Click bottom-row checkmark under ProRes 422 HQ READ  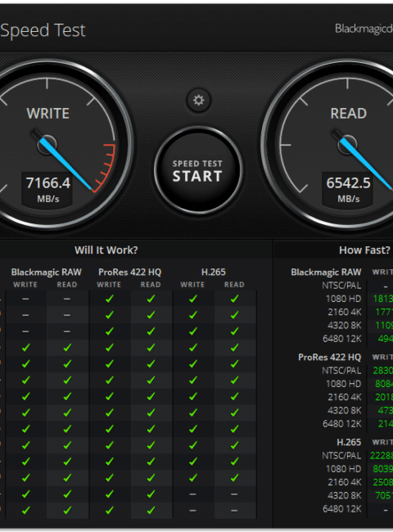(x=151, y=510)
